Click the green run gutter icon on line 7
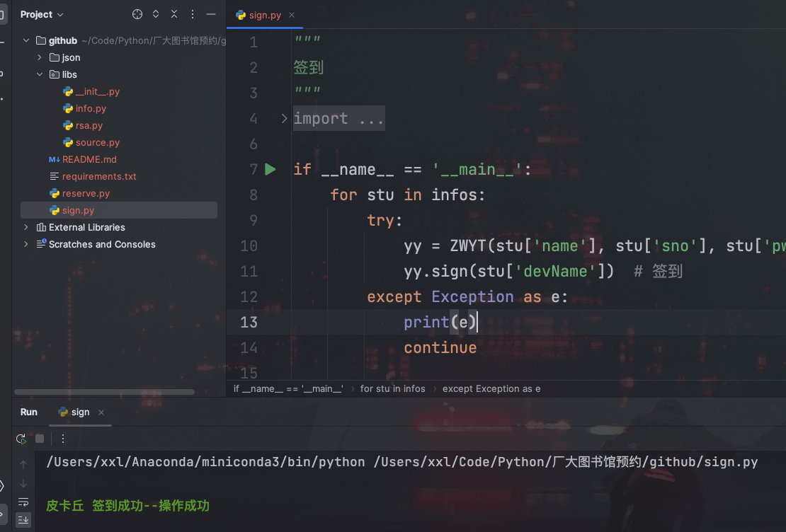 270,169
